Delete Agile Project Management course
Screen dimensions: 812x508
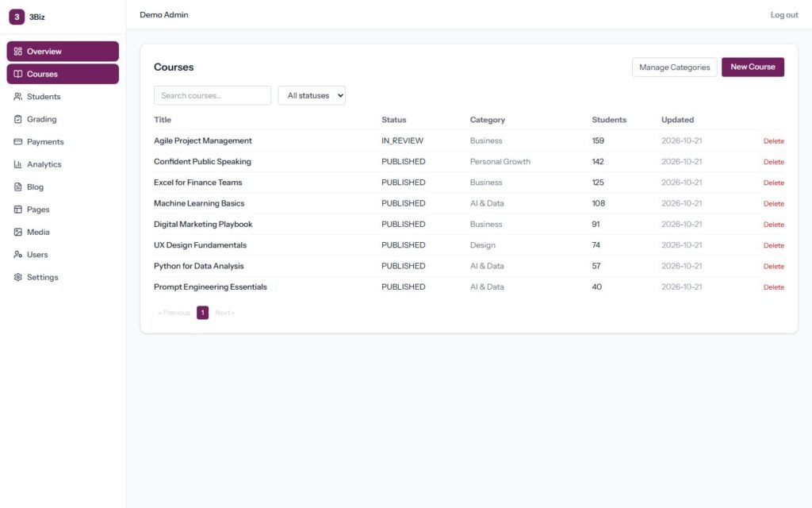pos(774,141)
